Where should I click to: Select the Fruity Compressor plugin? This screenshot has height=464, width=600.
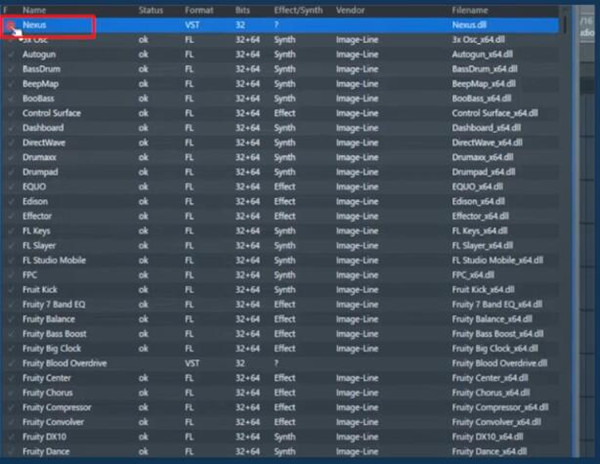tap(57, 407)
